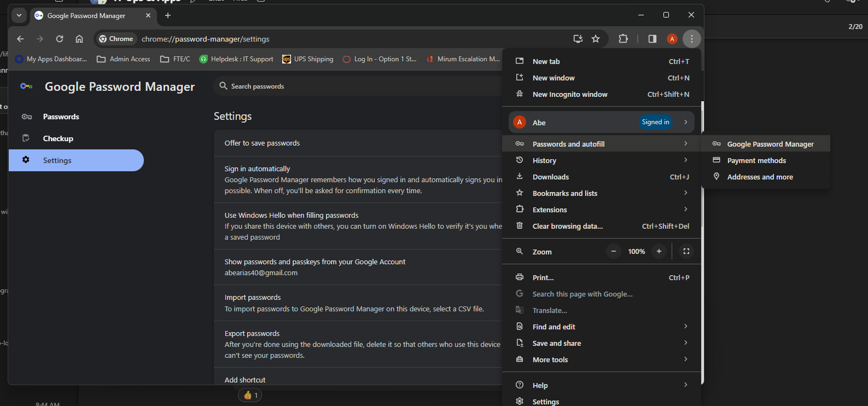
Task: Select Settings in the sidebar
Action: pyautogui.click(x=76, y=160)
